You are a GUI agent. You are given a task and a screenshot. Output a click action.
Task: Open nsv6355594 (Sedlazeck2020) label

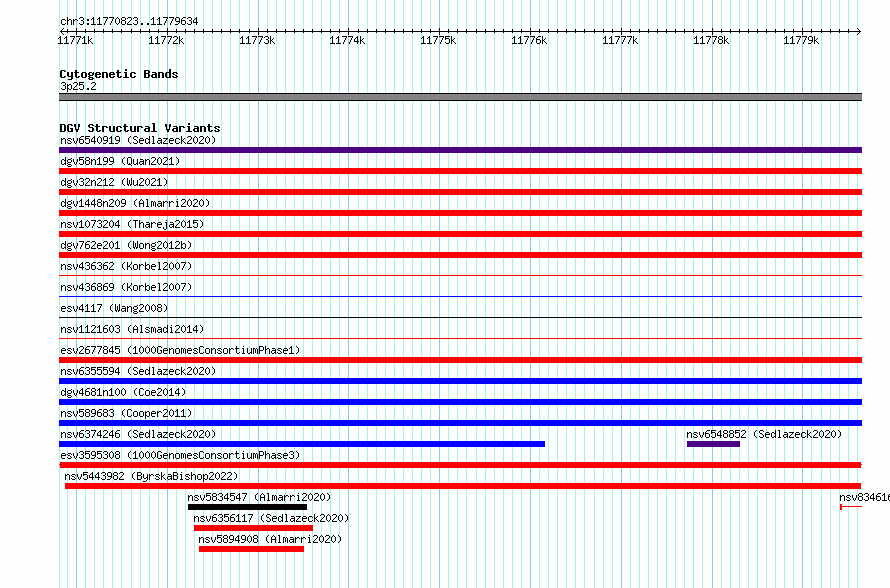[x=138, y=371]
